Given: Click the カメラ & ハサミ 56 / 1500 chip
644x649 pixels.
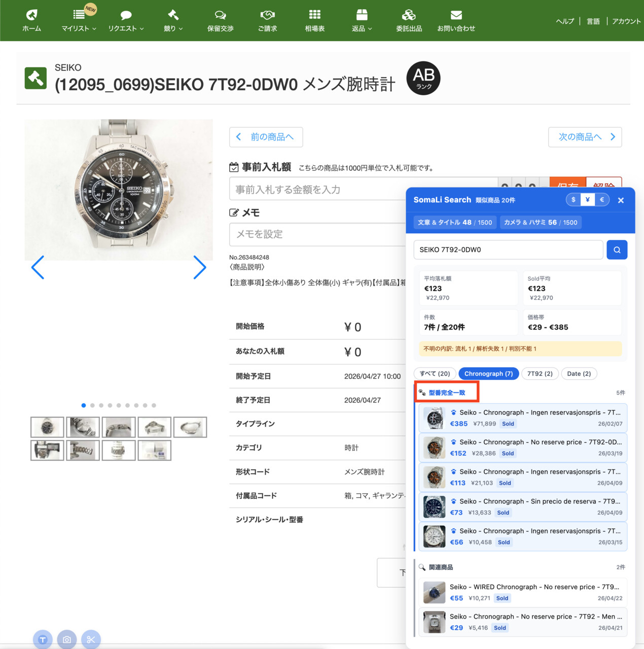Looking at the screenshot, I should (x=541, y=222).
